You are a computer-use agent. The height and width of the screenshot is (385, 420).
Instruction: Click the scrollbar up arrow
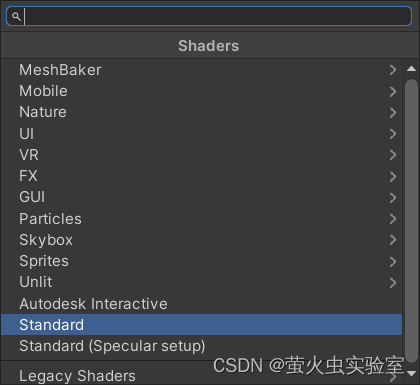(411, 69)
